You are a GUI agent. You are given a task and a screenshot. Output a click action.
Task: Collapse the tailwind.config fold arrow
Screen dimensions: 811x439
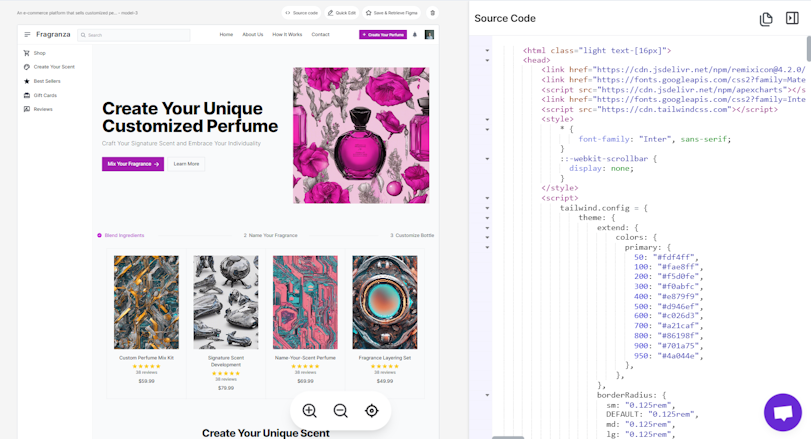click(487, 208)
